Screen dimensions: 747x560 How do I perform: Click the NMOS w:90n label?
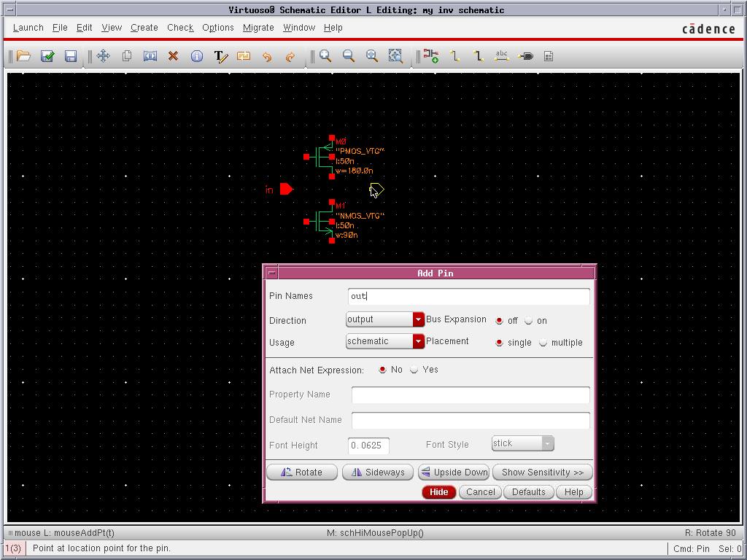pos(347,236)
